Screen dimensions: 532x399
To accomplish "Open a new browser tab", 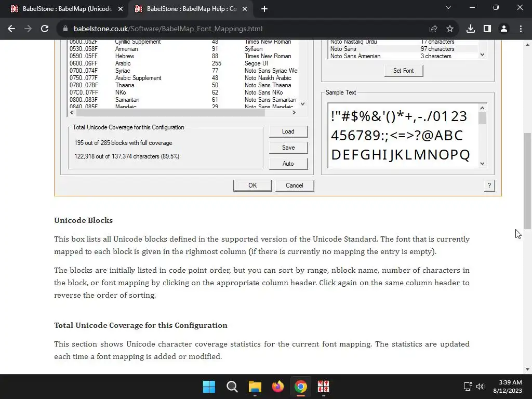I will 264,9.
